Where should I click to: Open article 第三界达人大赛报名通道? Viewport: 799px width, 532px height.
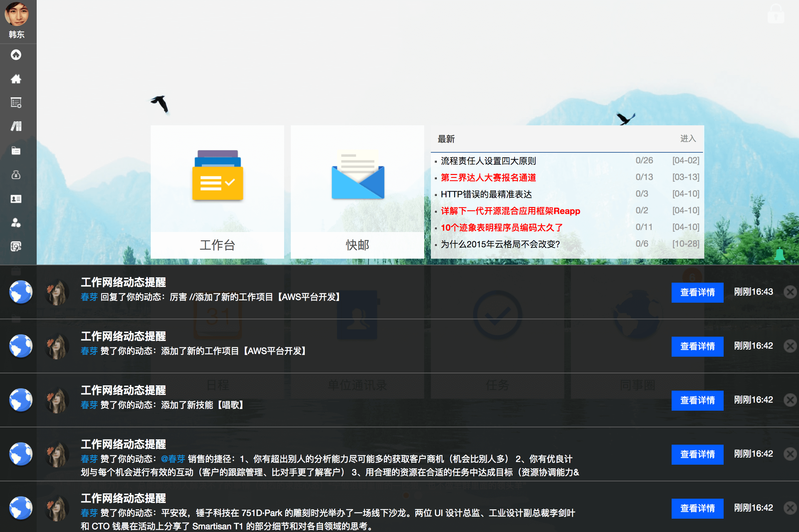pyautogui.click(x=488, y=177)
